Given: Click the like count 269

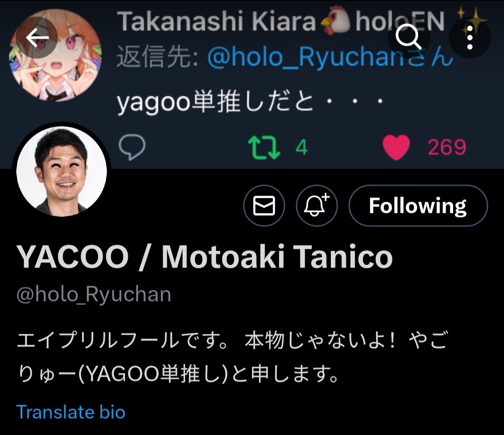Looking at the screenshot, I should [447, 147].
